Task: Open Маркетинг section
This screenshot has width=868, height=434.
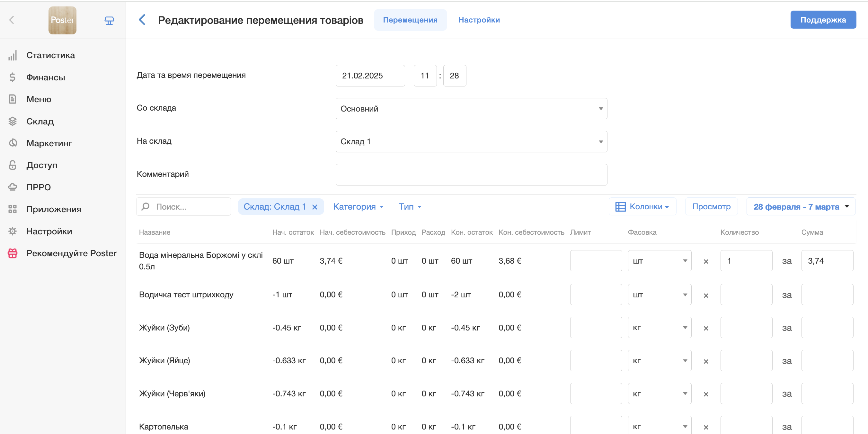Action: [x=49, y=143]
